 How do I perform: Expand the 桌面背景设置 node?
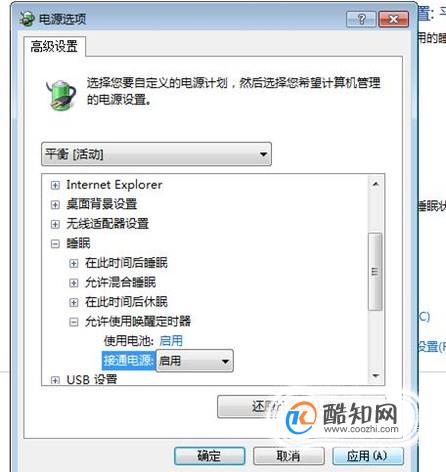55,205
